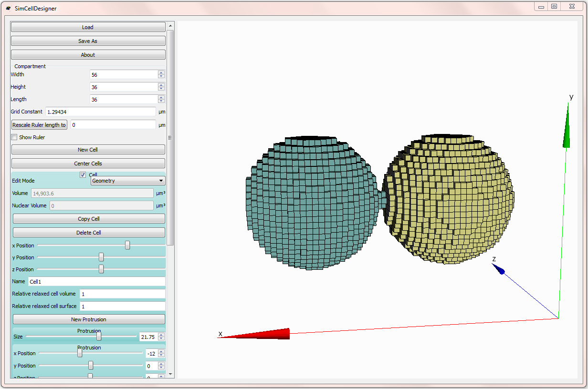Viewport: 588px width, 389px height.
Task: Create a New Cell
Action: pos(88,150)
